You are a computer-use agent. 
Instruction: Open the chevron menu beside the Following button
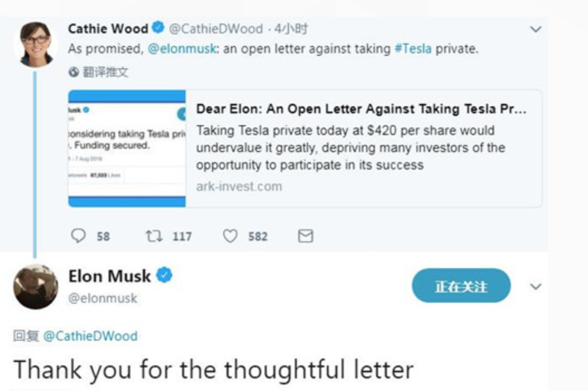[x=536, y=287]
